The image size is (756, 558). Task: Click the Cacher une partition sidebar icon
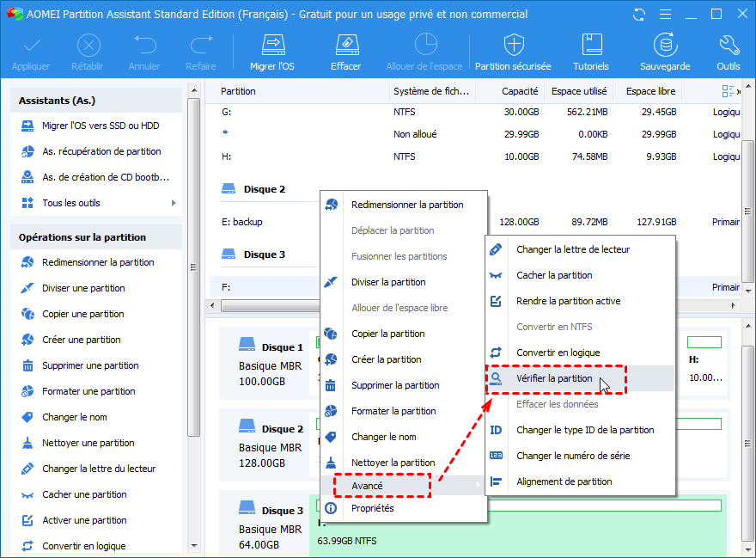coord(28,494)
